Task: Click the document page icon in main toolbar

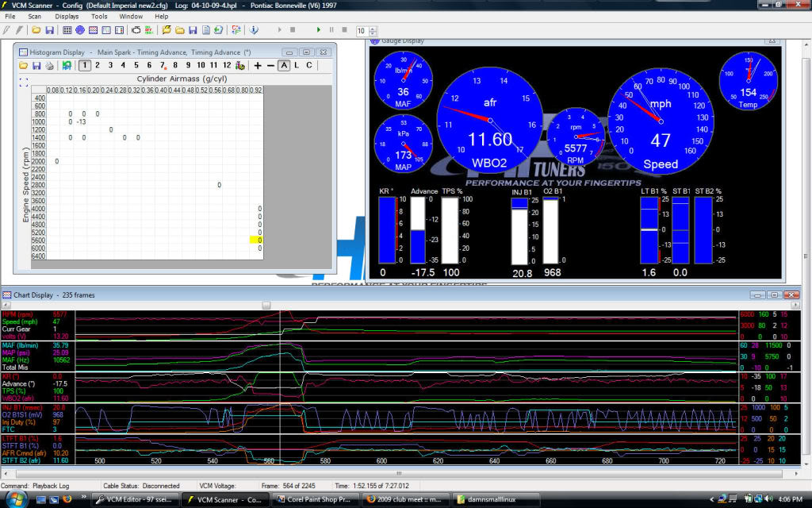Action: click(205, 30)
